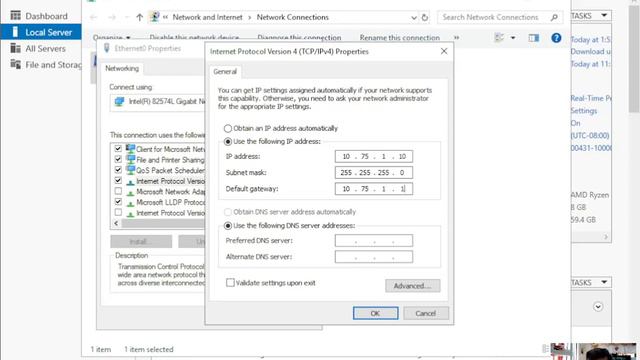Change view layout icon

(499, 38)
